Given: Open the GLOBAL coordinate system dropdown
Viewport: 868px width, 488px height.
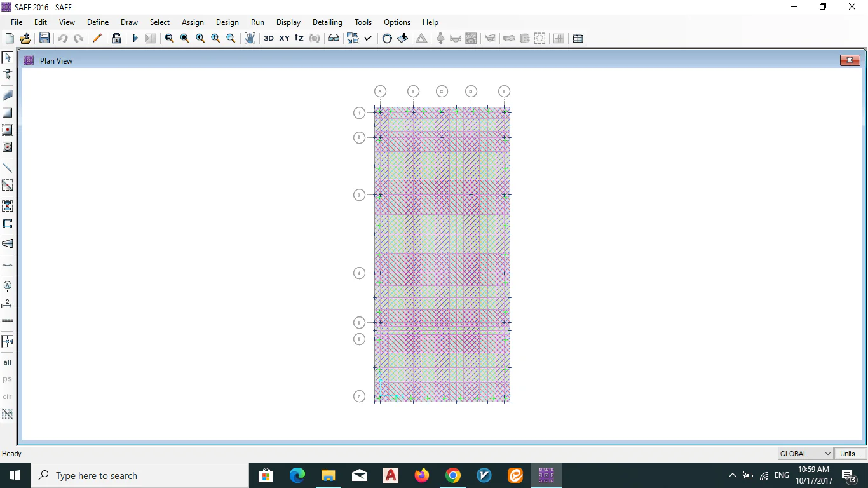Looking at the screenshot, I should click(x=805, y=454).
